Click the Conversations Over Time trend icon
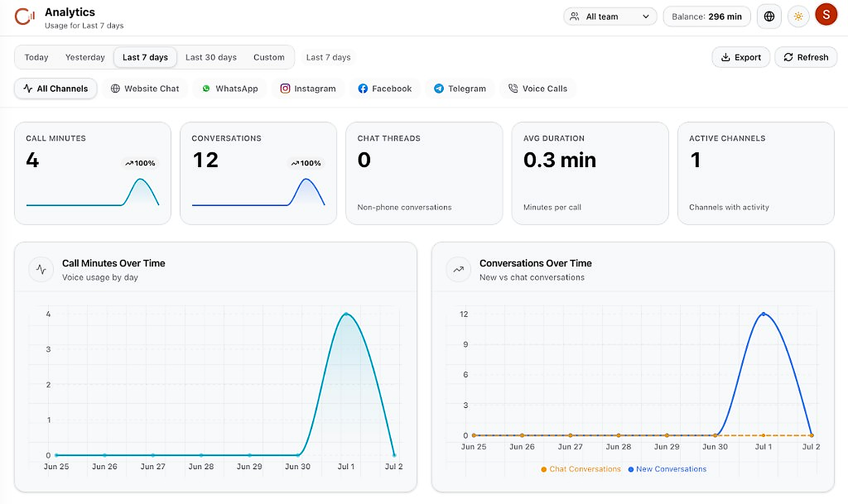 458,269
